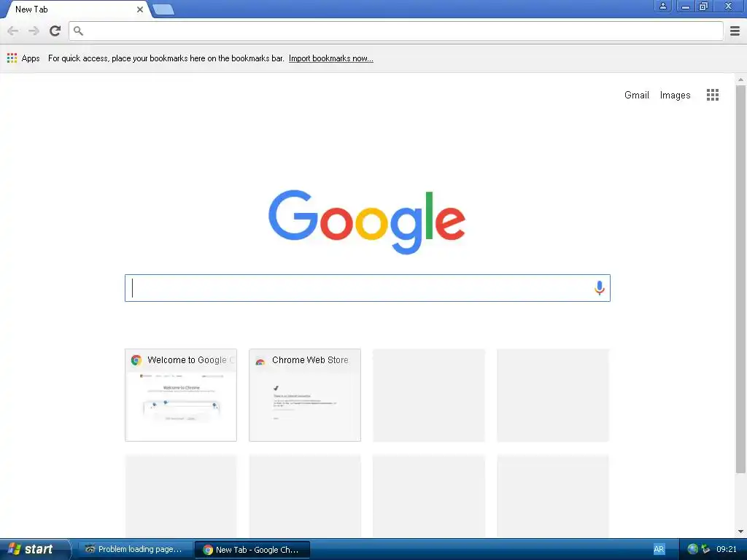Open the Chrome hamburger menu

click(x=735, y=31)
